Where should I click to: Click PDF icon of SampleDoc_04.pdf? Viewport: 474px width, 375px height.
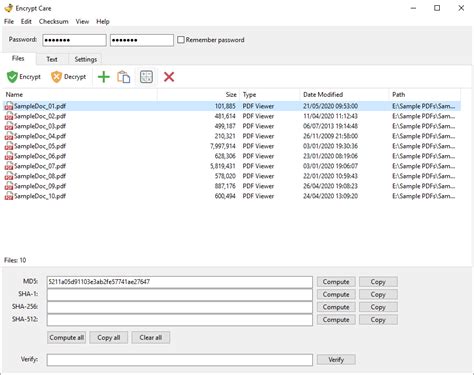[9, 136]
